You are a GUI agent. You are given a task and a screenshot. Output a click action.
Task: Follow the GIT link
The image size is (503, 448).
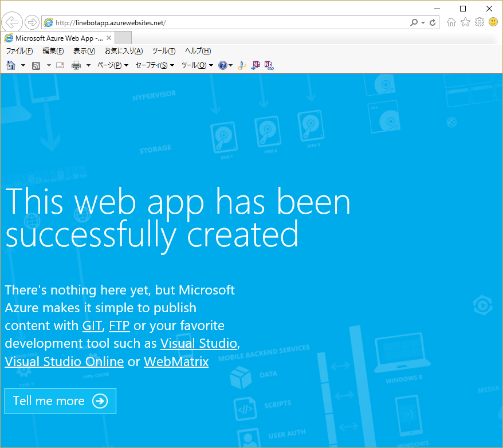pos(92,326)
